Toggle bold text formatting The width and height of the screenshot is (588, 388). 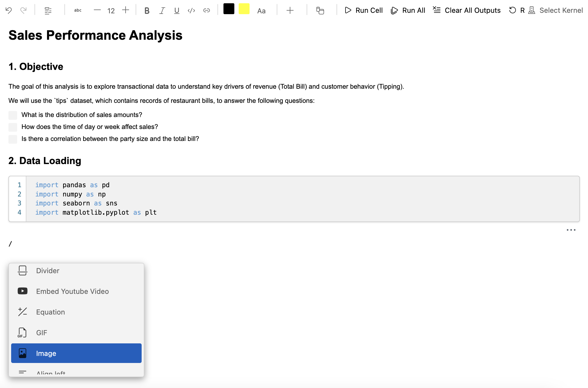[x=147, y=10]
